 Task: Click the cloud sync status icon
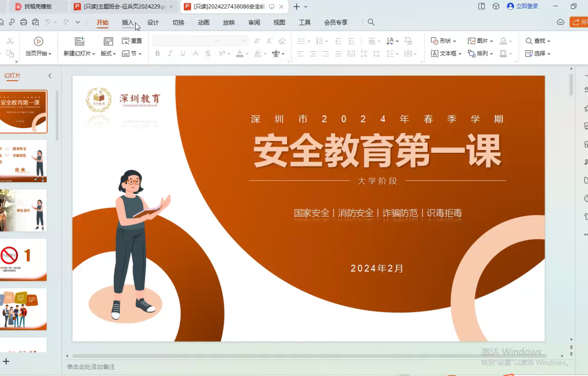point(560,22)
